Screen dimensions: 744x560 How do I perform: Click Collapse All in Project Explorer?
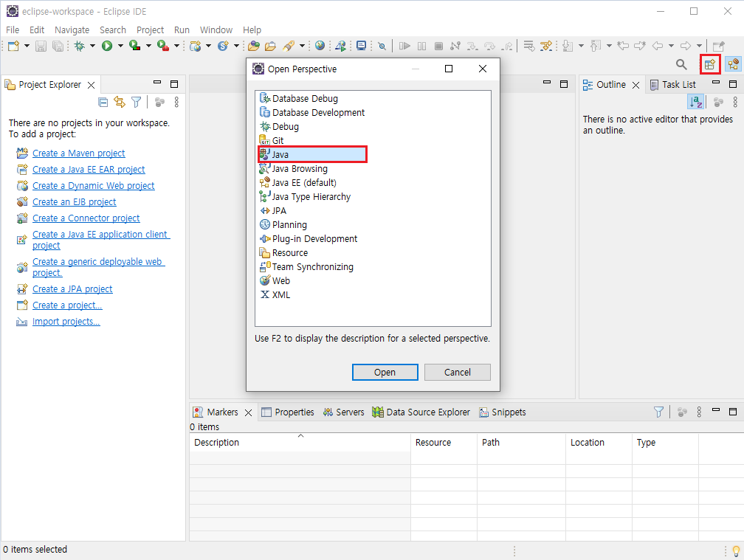click(103, 102)
